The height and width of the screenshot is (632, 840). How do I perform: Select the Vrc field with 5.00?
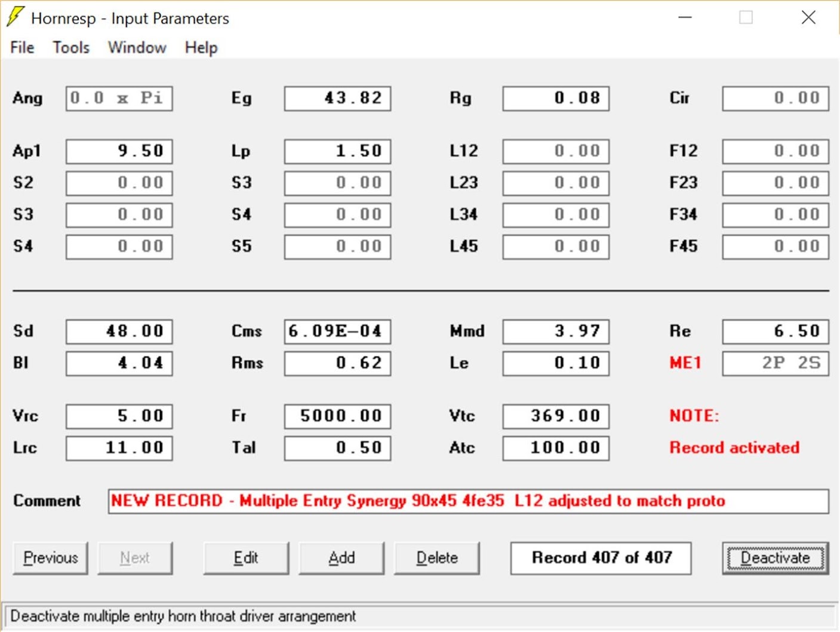tap(119, 416)
